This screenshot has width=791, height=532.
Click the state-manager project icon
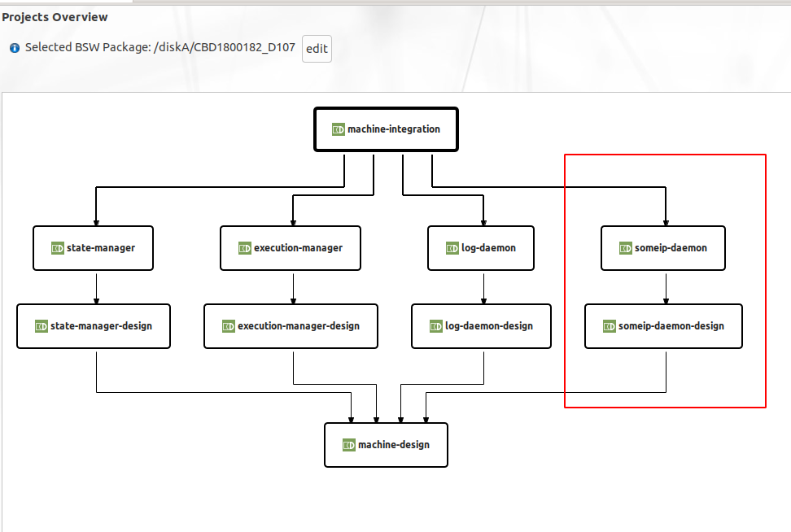(x=58, y=248)
